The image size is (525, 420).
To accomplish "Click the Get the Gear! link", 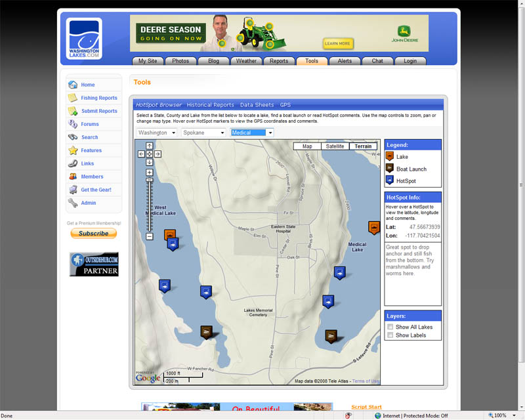I will 96,190.
